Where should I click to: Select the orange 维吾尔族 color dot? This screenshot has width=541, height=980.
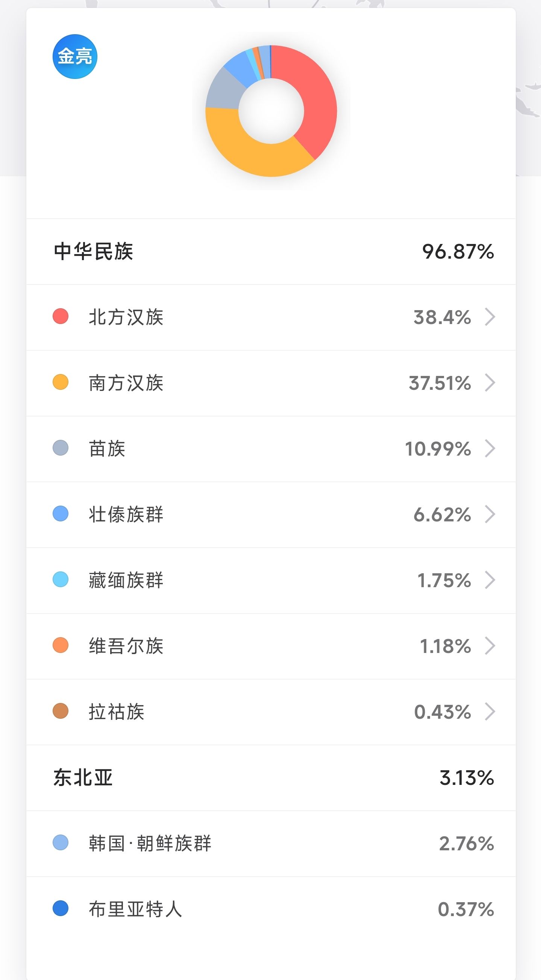point(61,645)
